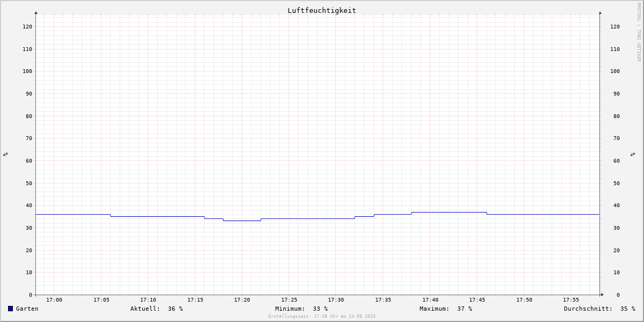Image resolution: width=644 pixels, height=322 pixels.
Task: Click the 0 label on the left axis
Action: [31, 295]
